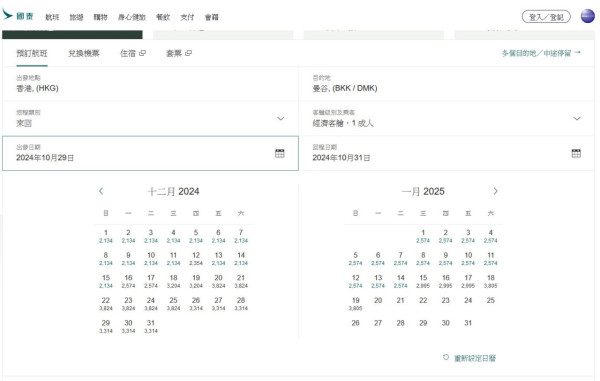Open the 支付 menu in top navigation

(187, 17)
